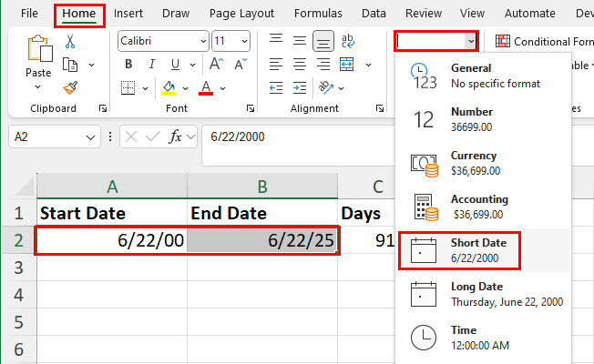
Task: Center text horizontally
Action: [x=300, y=65]
